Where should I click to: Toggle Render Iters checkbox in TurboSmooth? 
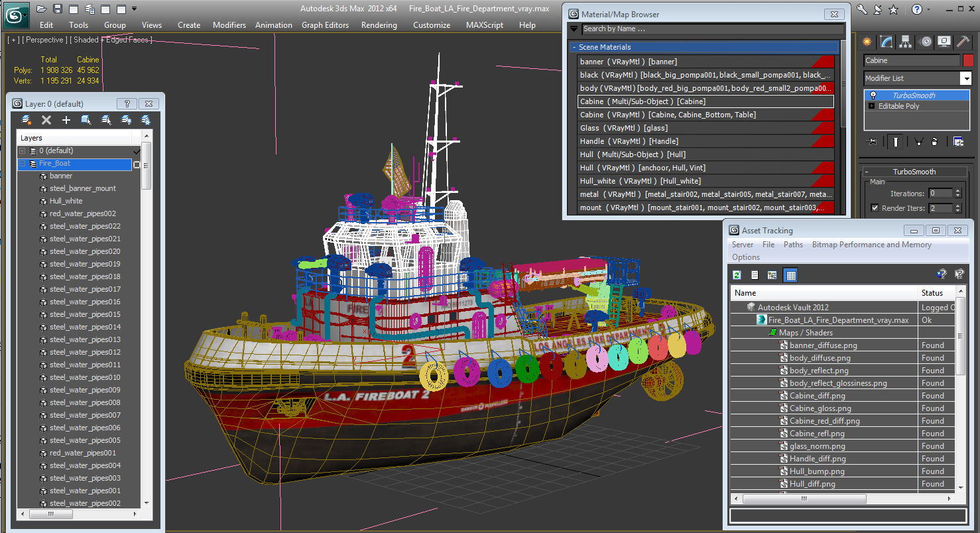875,208
